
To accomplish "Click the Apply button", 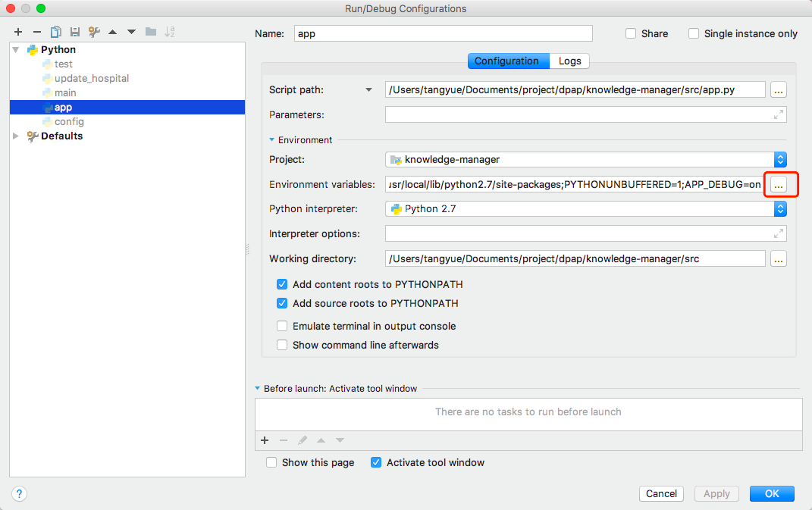I will 716,493.
